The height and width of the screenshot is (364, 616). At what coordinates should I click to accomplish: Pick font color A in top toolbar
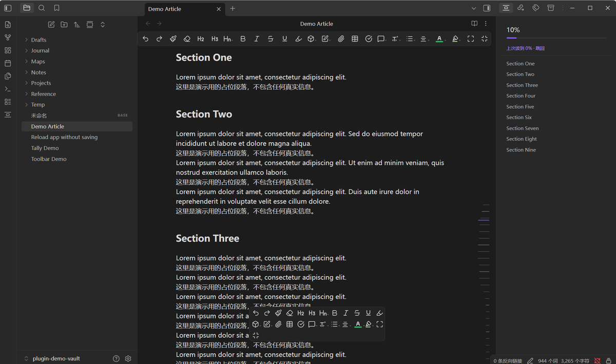[439, 39]
